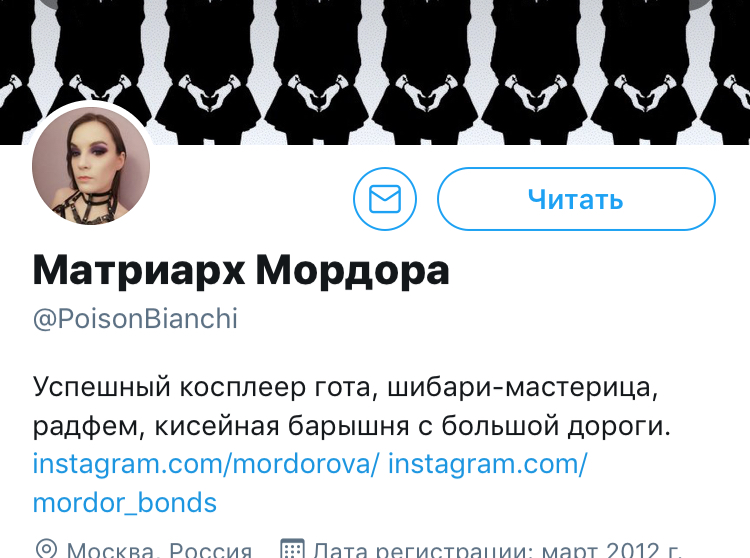Click the Дата регистрации март 2012 text
Viewport: 750px width, 558px height.
(x=497, y=549)
